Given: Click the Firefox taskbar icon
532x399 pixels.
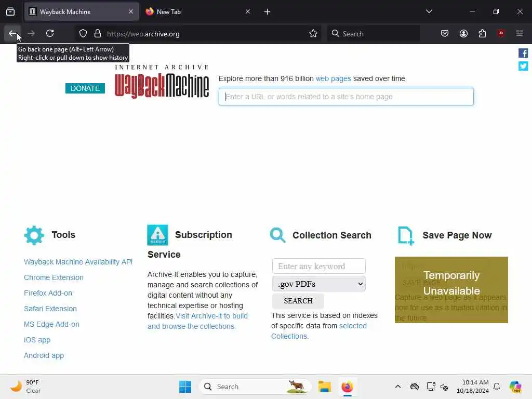Looking at the screenshot, I should 347,387.
